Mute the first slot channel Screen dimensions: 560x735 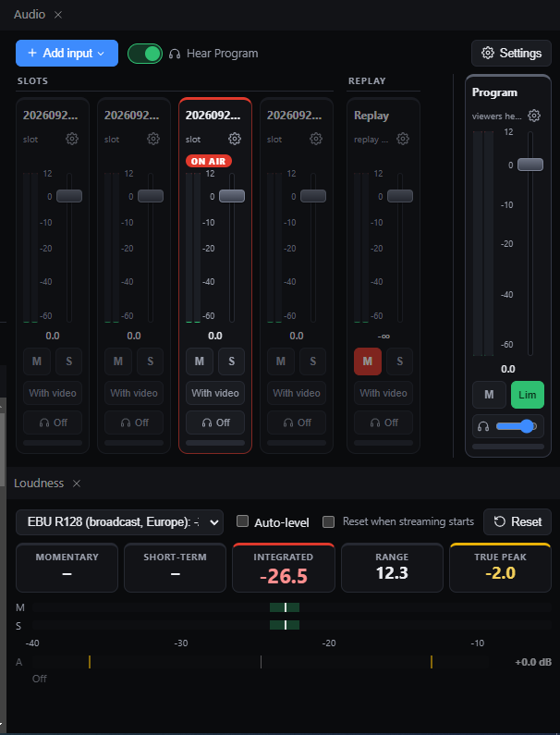(x=37, y=361)
